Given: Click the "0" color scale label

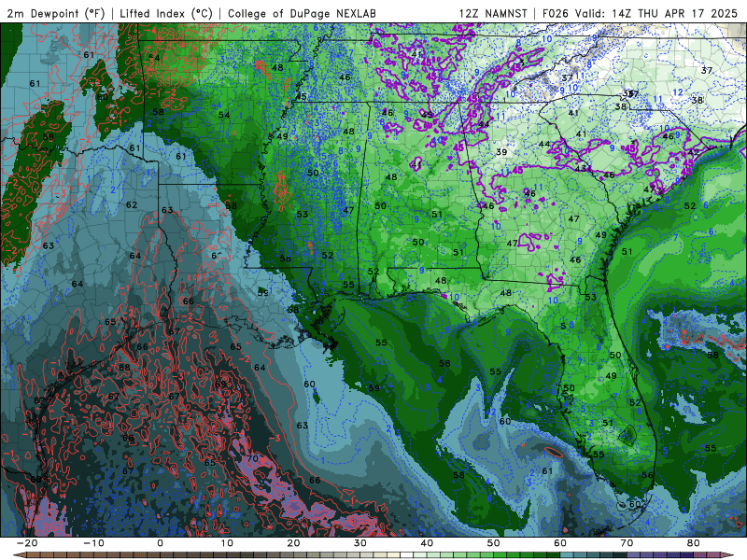Looking at the screenshot, I should coord(160,543).
